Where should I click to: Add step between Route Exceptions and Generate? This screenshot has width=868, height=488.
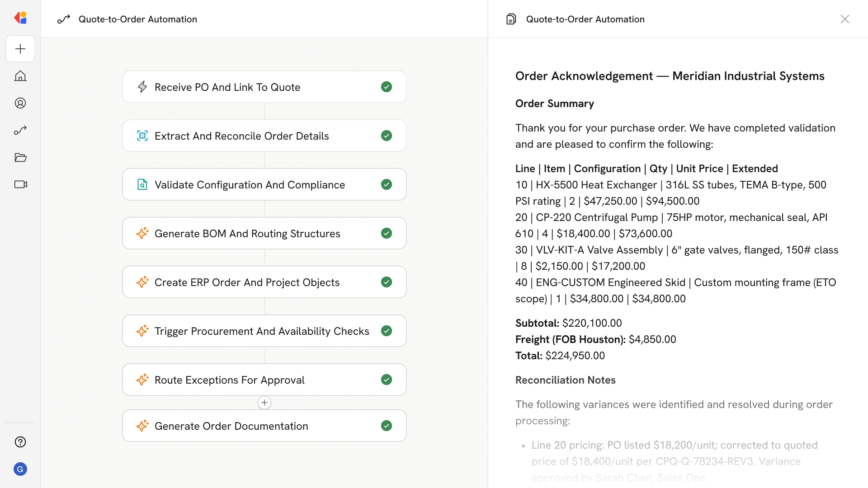[x=264, y=403]
